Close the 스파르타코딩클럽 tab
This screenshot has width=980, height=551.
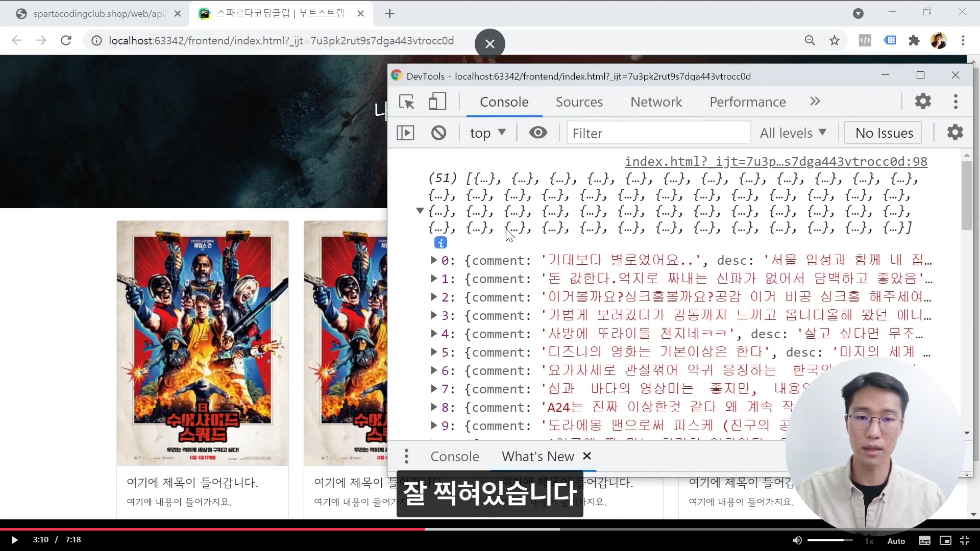[360, 14]
